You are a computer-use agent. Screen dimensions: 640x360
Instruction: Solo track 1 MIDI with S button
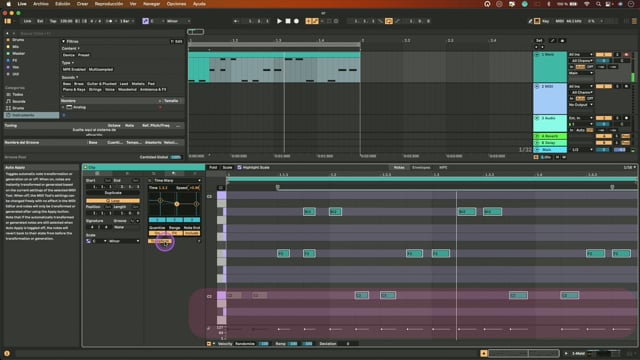(617, 54)
